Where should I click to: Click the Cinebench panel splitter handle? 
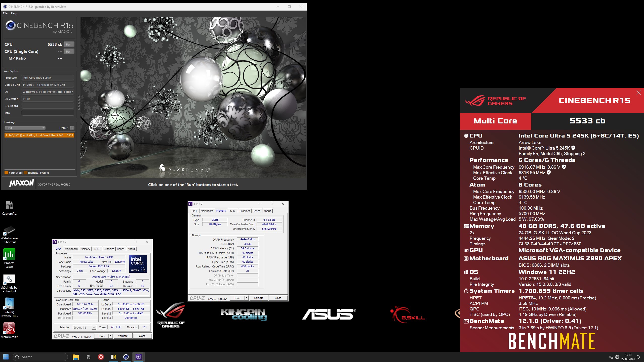click(79, 103)
